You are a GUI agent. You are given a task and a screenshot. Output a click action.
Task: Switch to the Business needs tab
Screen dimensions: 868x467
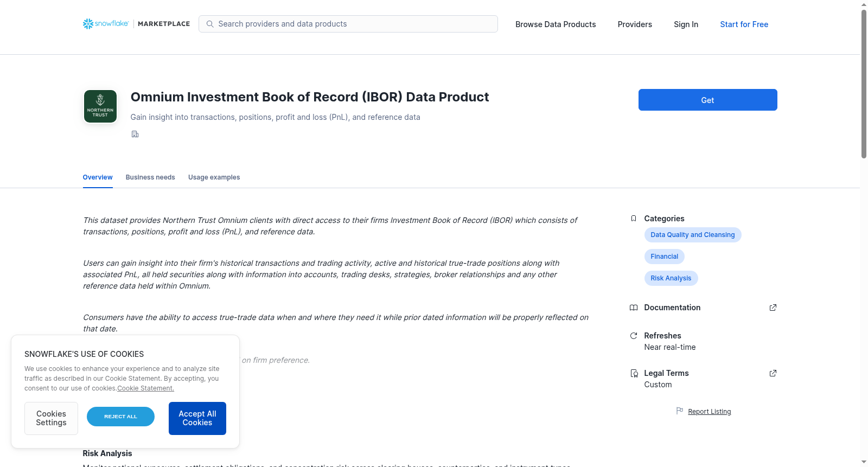tap(150, 177)
